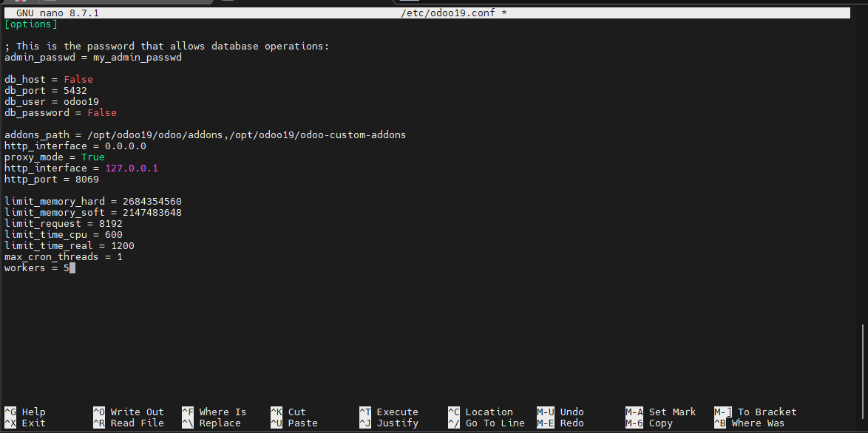Place cursor on the workers = 5 line
The height and width of the screenshot is (433, 868).
pos(37,267)
